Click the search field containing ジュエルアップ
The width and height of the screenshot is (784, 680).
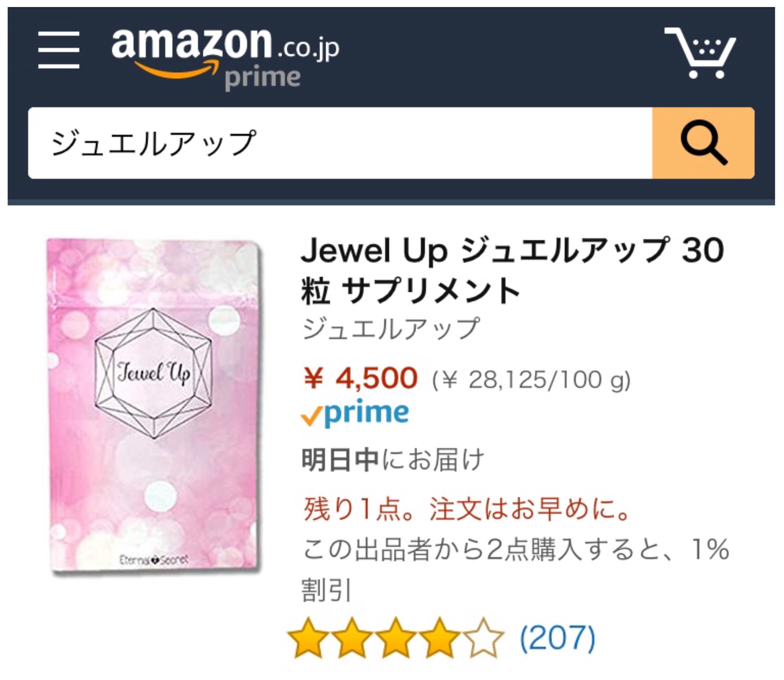click(x=340, y=143)
